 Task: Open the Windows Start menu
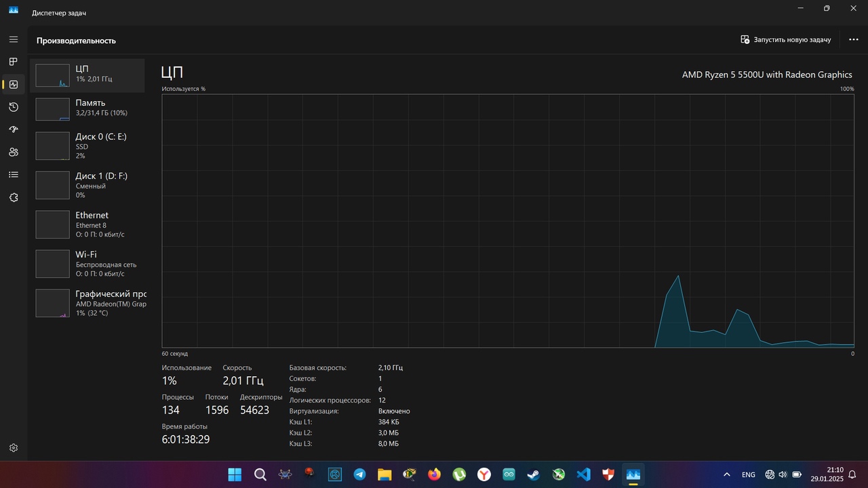tap(235, 474)
